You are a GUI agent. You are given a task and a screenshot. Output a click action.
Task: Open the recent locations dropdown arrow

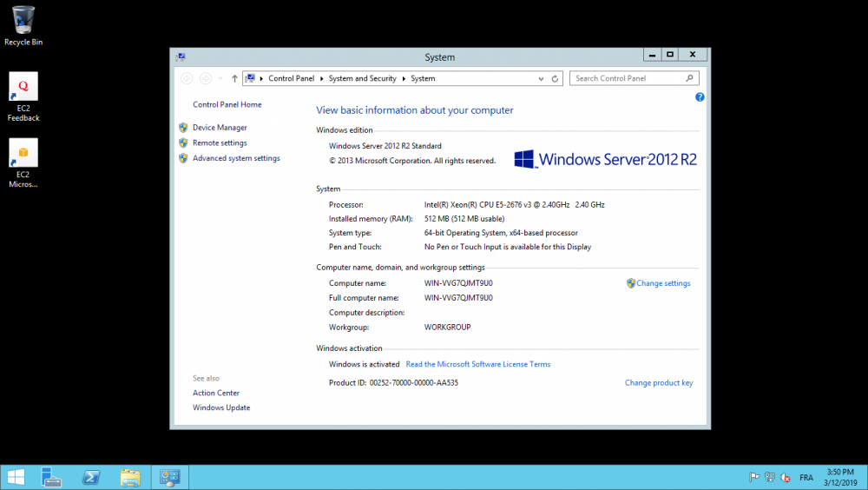tap(220, 79)
